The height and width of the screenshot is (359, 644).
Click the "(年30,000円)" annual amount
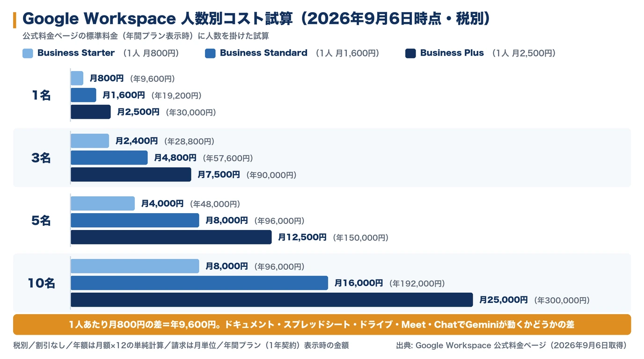click(191, 113)
